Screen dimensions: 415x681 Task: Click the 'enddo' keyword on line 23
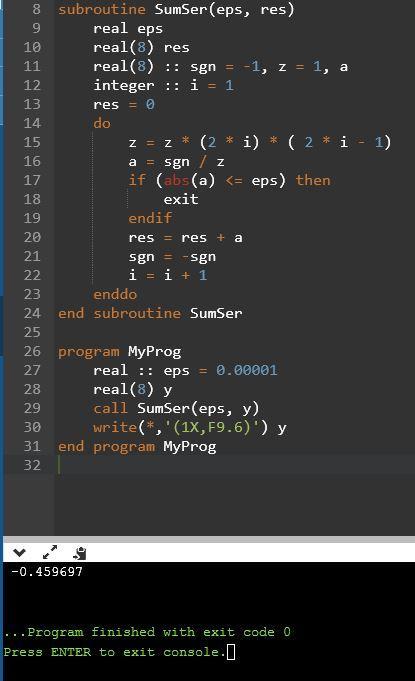(x=115, y=294)
